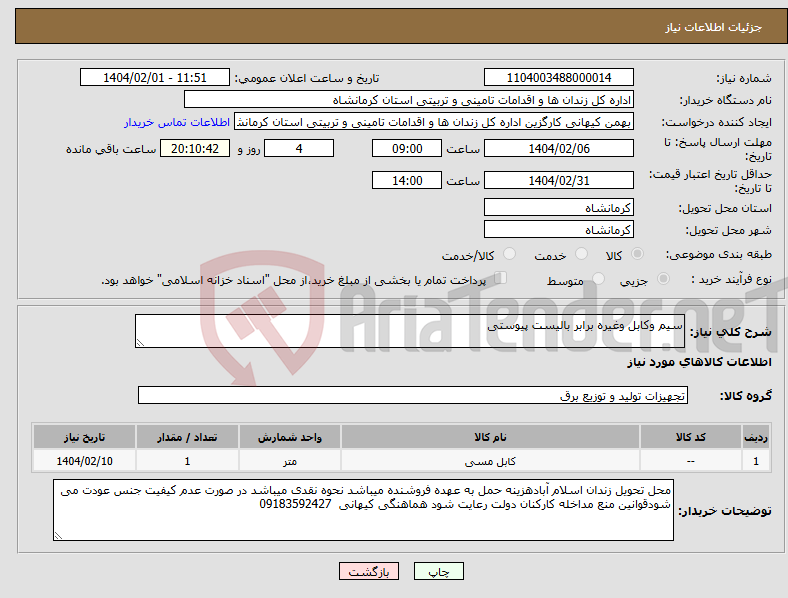
Task: Click the resize grip of buyer notes textarea
Action: point(58,536)
